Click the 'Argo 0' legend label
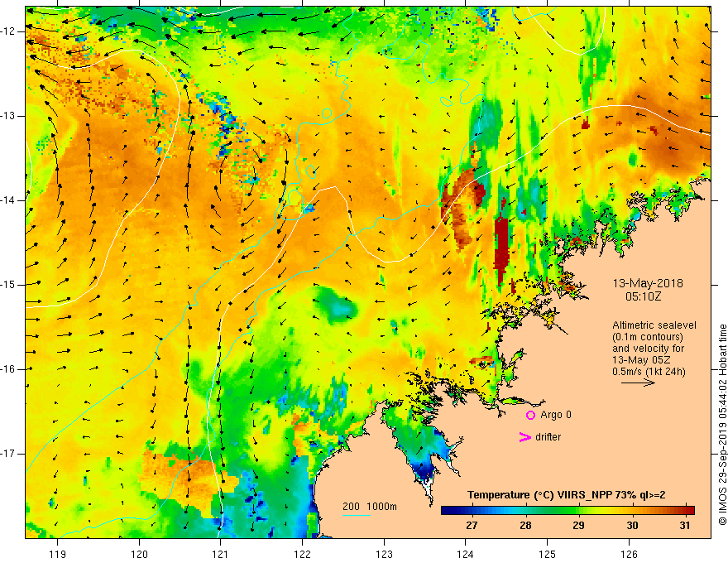Viewport: 728px width, 563px height. pyautogui.click(x=556, y=415)
